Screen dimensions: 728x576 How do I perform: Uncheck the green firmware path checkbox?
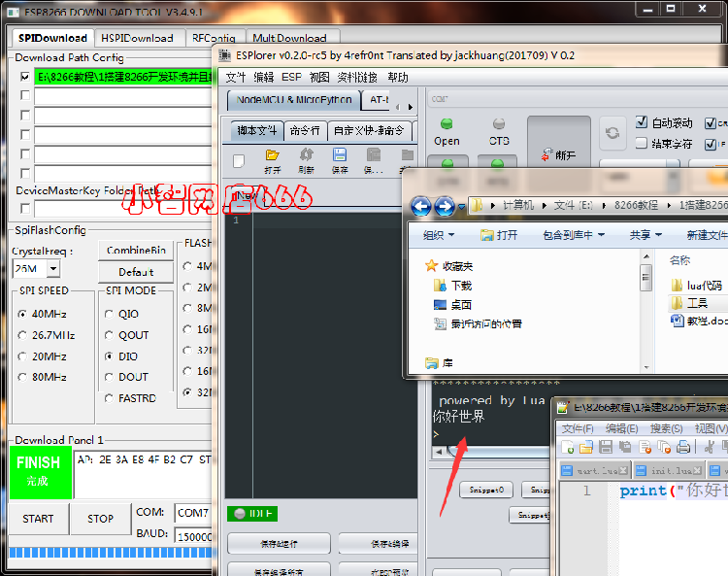tap(25, 77)
